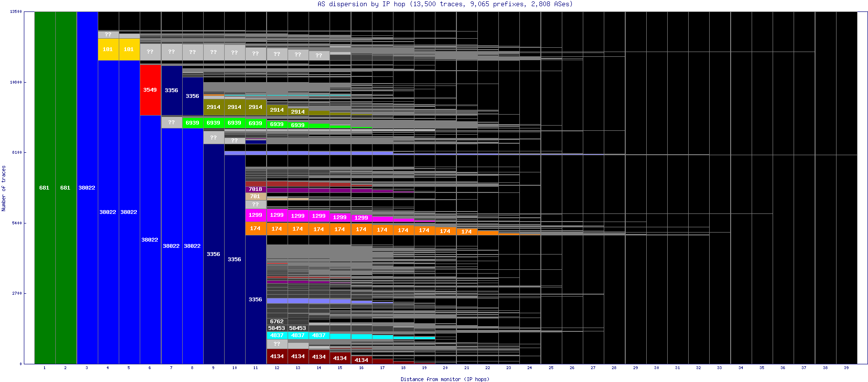Select the orange AS 174 block at hop 19

424,230
